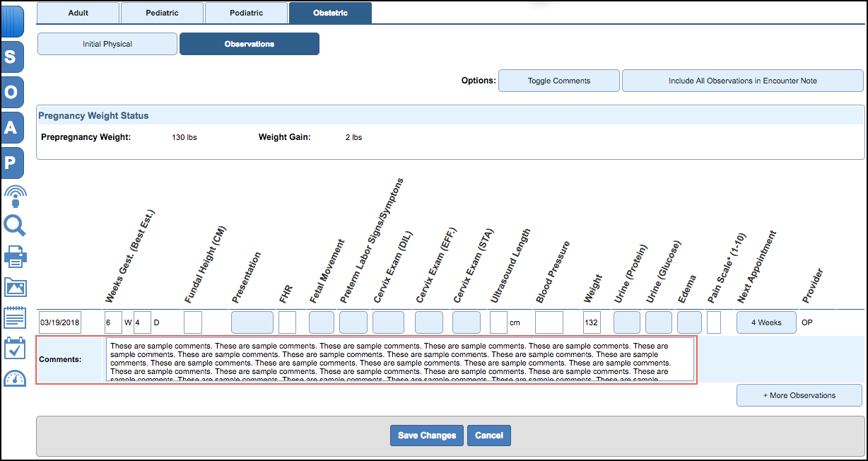Viewport: 868px width, 461px height.
Task: Click the lined notes icon in sidebar
Action: (x=15, y=318)
